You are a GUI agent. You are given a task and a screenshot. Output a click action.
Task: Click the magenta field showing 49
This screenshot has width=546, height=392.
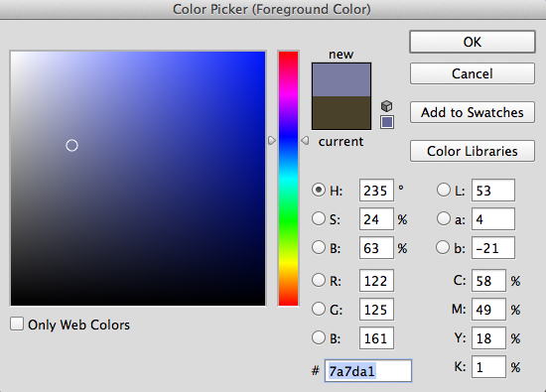coord(488,310)
